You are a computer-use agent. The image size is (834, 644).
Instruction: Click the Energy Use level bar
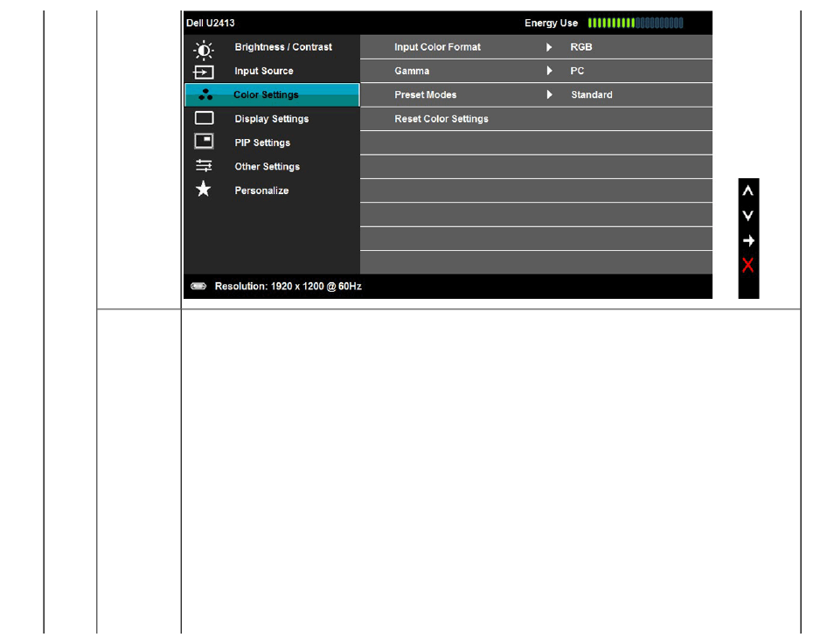click(x=636, y=23)
